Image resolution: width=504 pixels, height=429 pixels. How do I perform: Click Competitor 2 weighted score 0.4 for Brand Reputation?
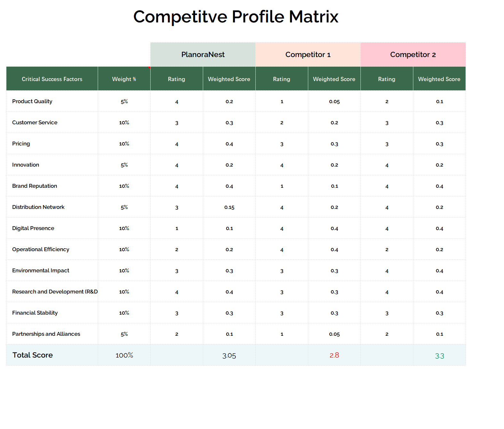[440, 186]
